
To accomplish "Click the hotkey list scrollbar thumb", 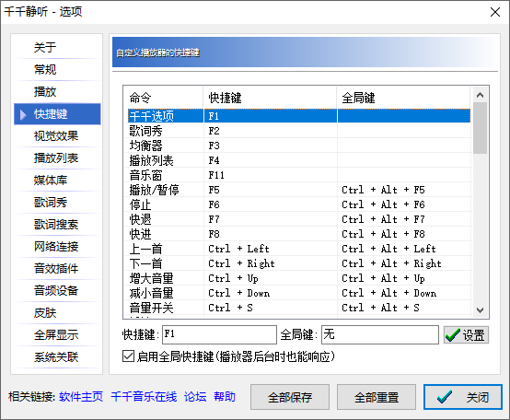I will [480, 128].
